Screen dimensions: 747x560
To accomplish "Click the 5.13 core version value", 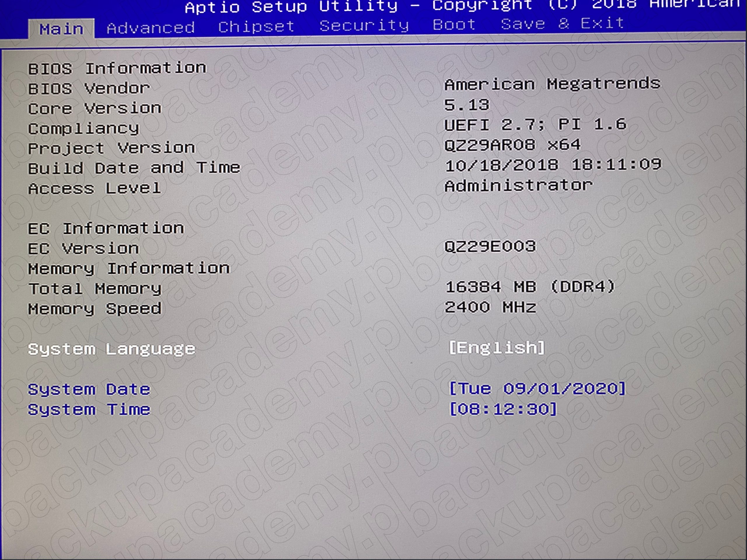I will click(467, 105).
